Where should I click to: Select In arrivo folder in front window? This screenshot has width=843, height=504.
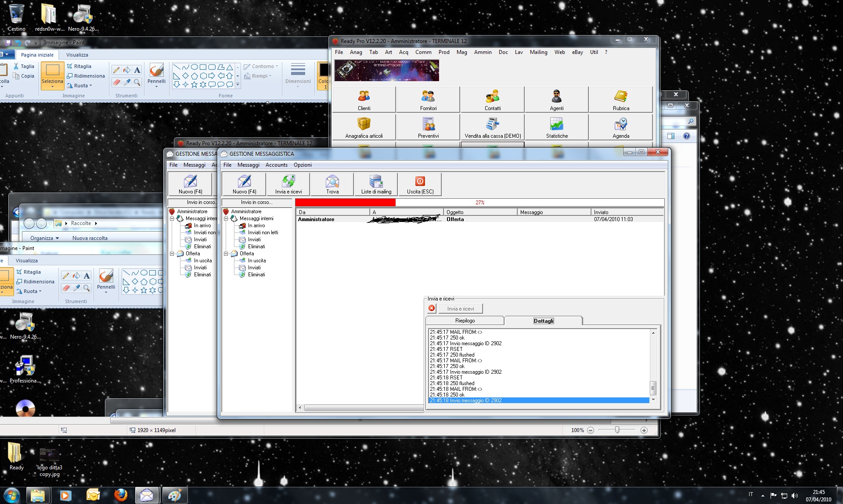(x=252, y=225)
